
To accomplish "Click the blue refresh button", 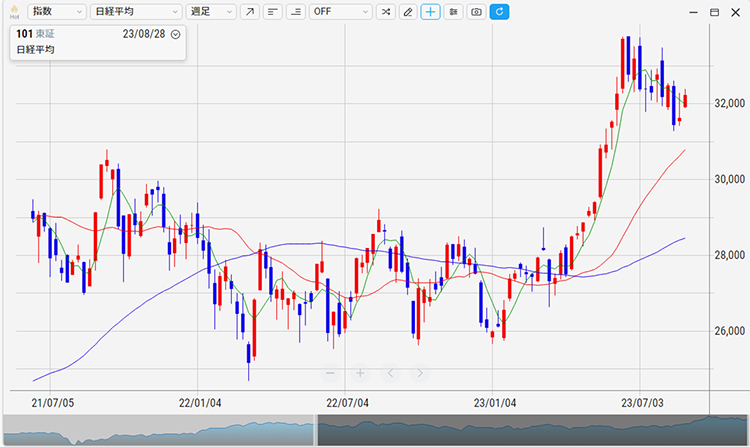I will pos(499,12).
